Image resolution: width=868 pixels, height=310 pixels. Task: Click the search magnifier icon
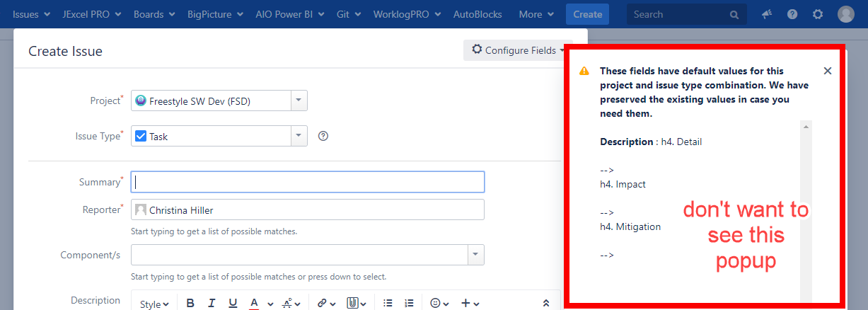(x=734, y=14)
